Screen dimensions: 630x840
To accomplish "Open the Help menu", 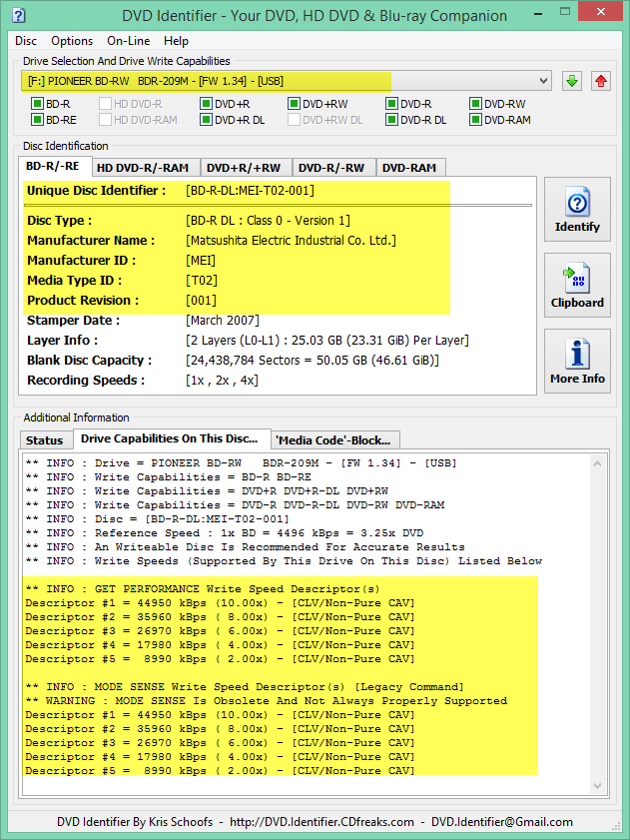I will point(176,41).
